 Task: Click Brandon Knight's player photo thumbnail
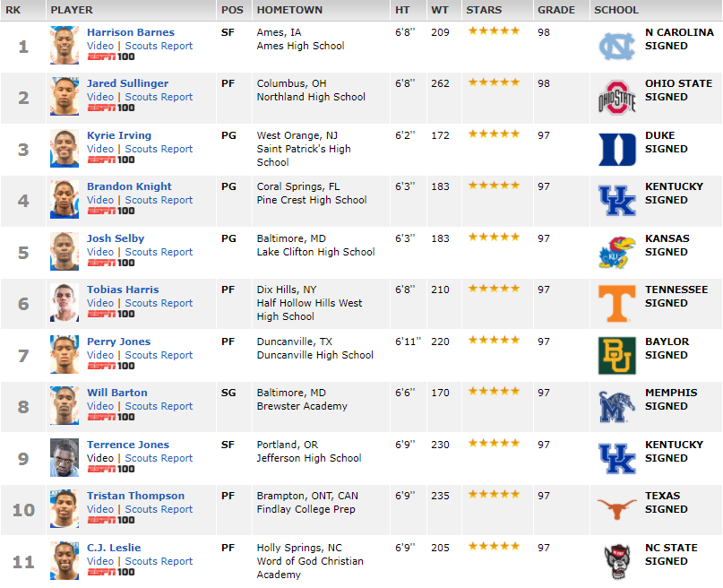pyautogui.click(x=65, y=200)
